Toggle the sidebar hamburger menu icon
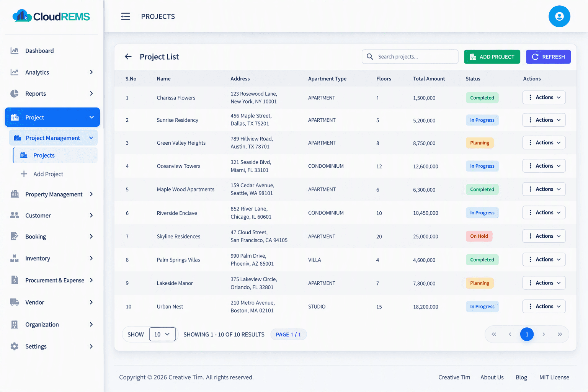Viewport: 588px width, 392px height. coord(126,16)
